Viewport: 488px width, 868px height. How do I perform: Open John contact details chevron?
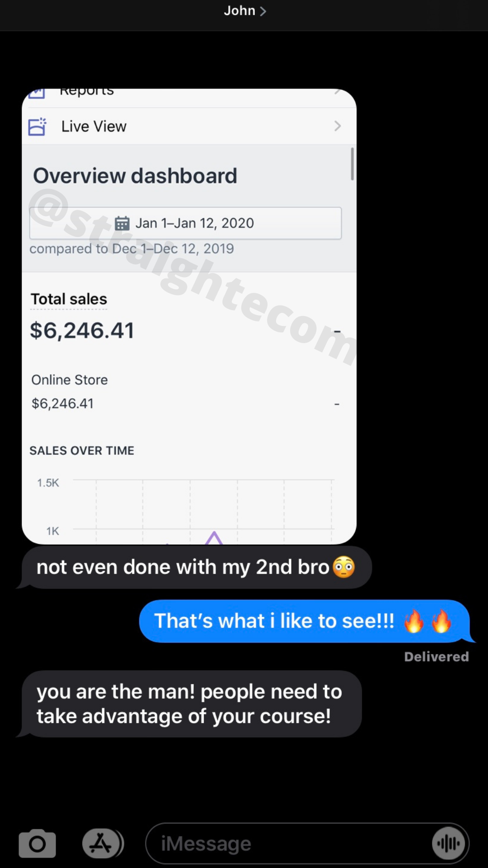point(263,11)
